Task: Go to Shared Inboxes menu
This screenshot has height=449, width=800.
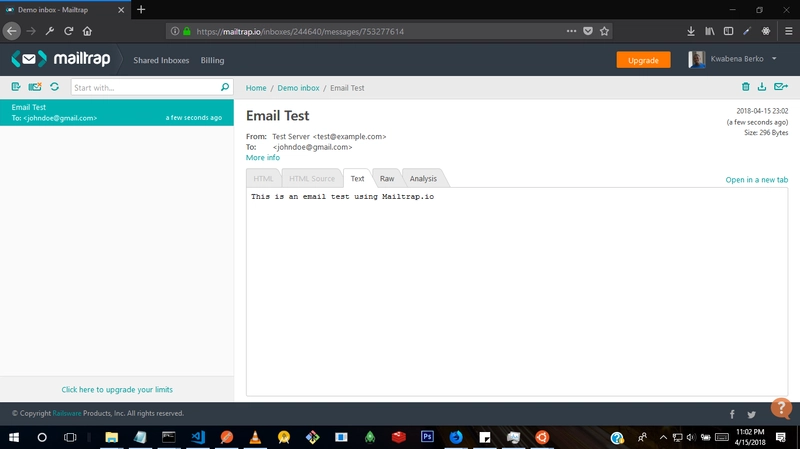Action: [x=161, y=60]
